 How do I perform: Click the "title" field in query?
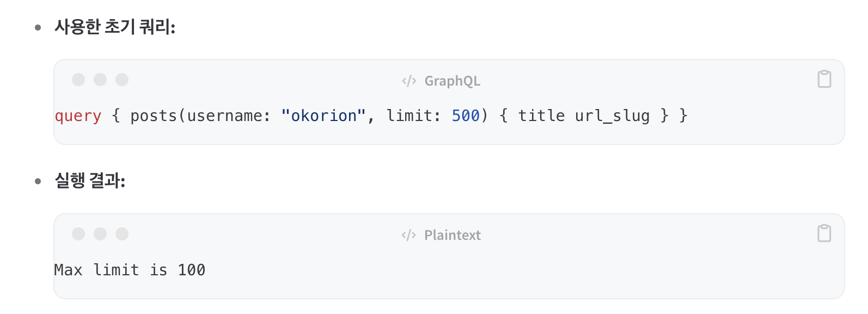coord(541,116)
